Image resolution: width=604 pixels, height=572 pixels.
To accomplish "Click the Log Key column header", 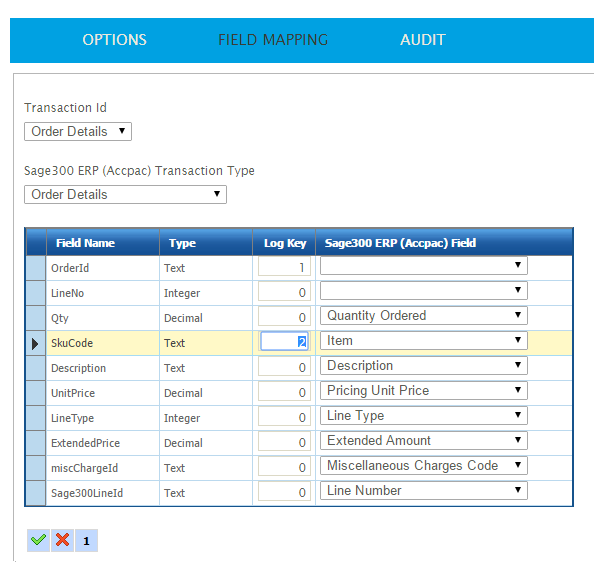I will (x=285, y=243).
